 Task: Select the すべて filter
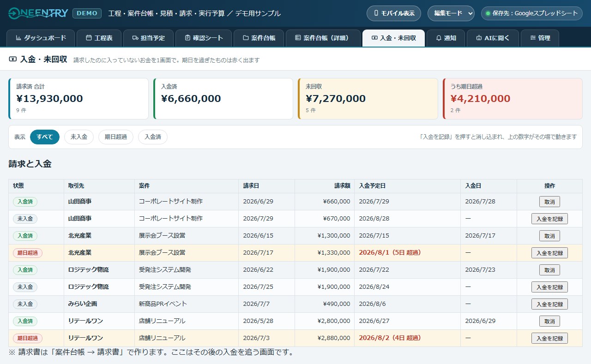(x=45, y=137)
